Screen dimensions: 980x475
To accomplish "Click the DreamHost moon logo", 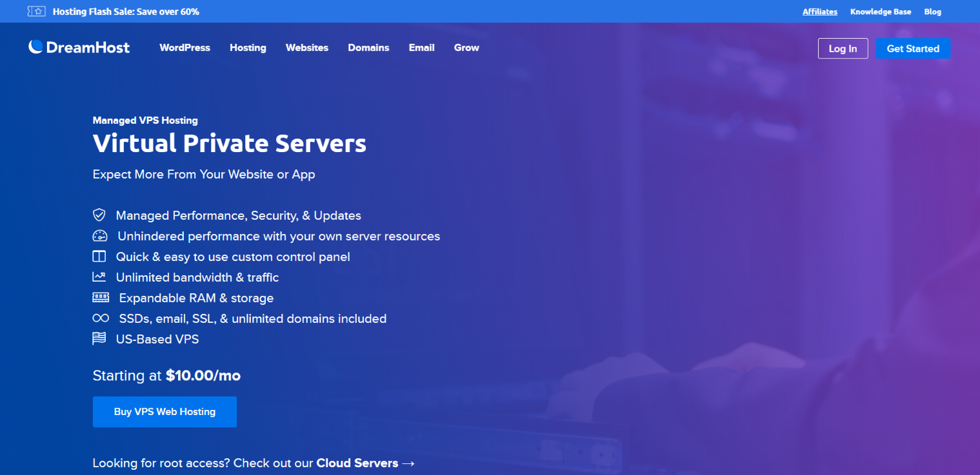I will coord(36,47).
